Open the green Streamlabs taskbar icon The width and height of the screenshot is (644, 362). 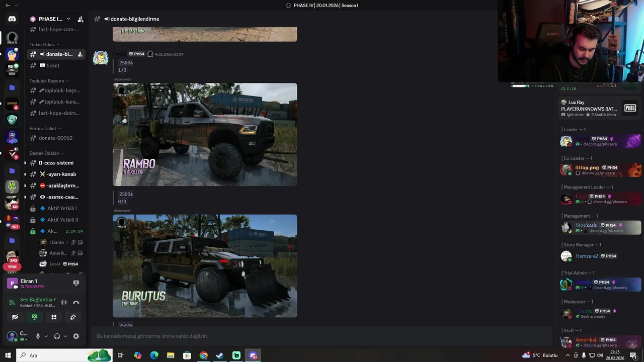pos(236,355)
